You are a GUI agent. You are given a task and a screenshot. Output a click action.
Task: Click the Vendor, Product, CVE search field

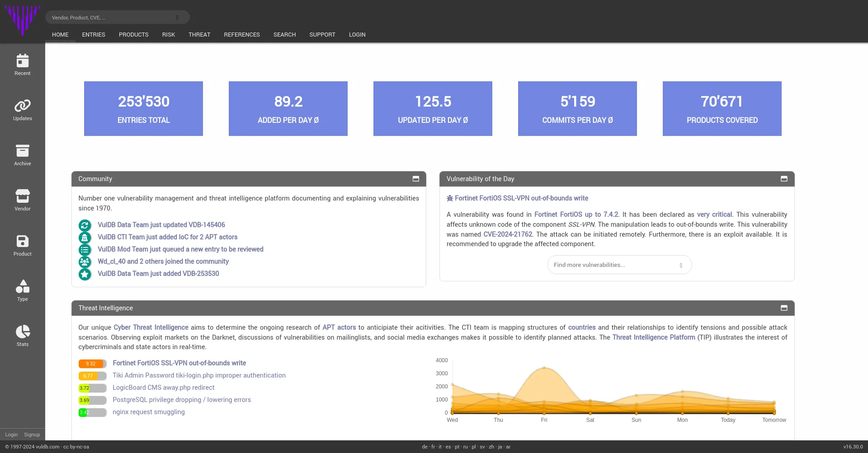tap(113, 18)
